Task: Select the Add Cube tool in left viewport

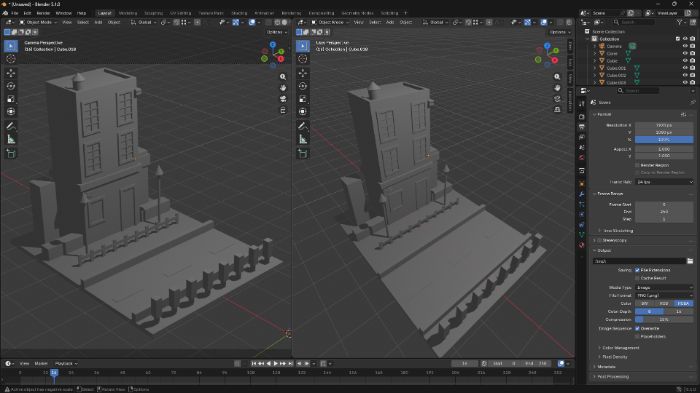Action: [11, 154]
